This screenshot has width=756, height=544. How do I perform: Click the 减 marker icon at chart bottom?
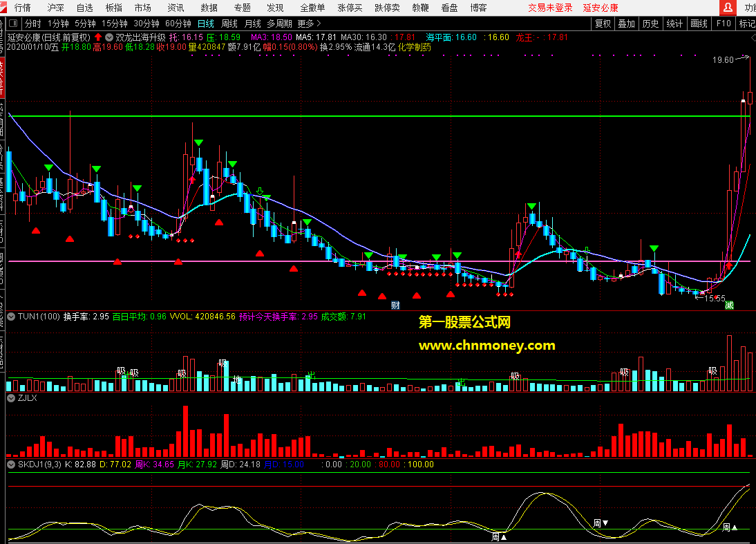(x=730, y=305)
